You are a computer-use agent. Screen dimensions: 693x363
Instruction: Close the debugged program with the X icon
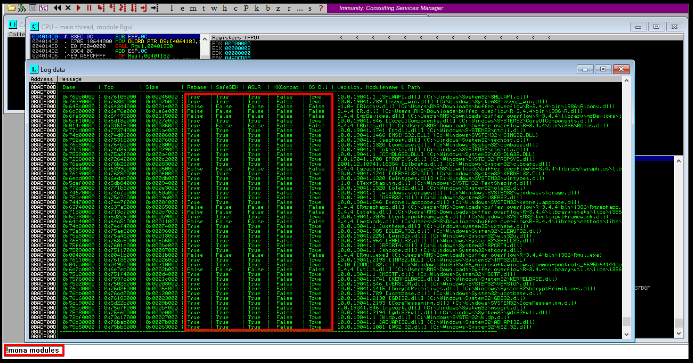[68, 8]
